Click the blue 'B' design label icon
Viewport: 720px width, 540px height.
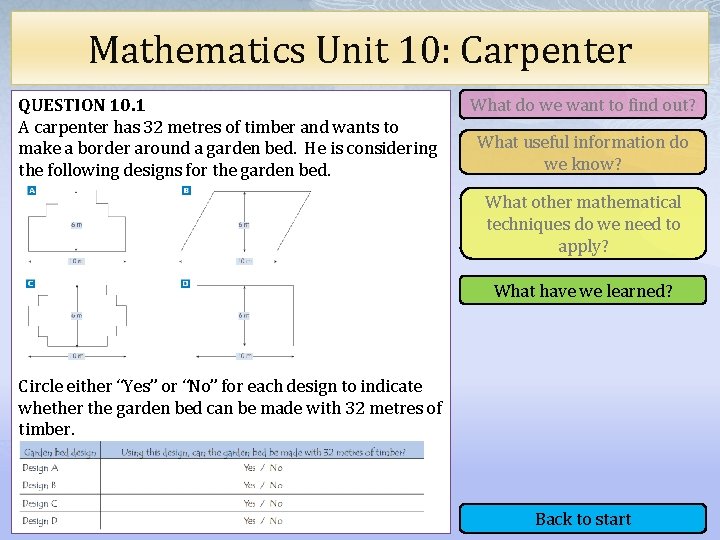click(x=186, y=191)
